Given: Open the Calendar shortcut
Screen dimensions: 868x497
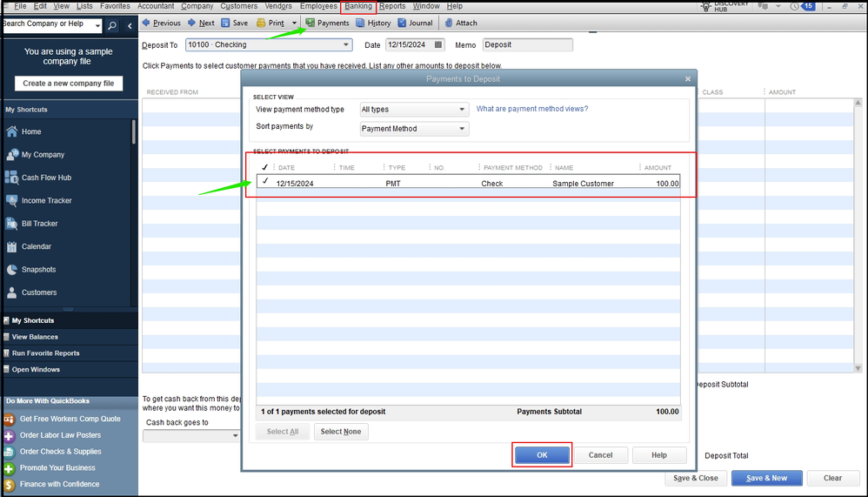Looking at the screenshot, I should tap(12, 246).
